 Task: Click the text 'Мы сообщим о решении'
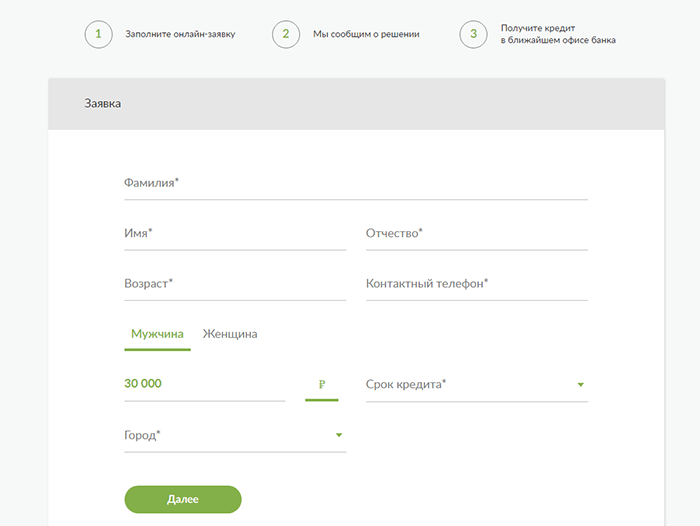[x=366, y=34]
